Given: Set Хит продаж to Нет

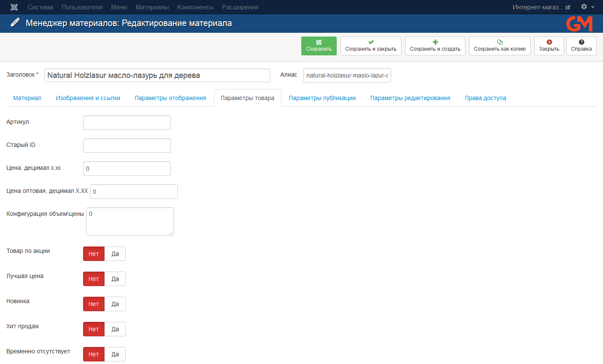Looking at the screenshot, I should click(94, 329).
